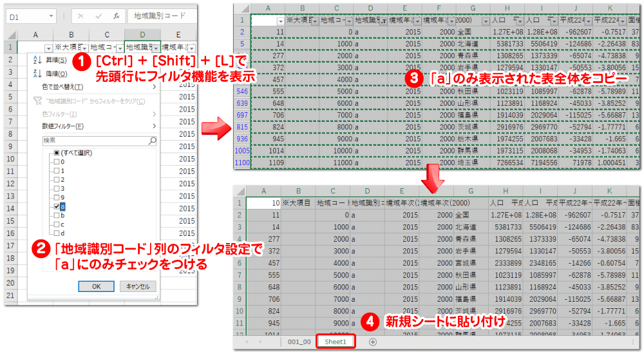Image resolution: width=644 pixels, height=352 pixels.
Task: Open Insert Function with the fx icon
Action: pos(116,16)
